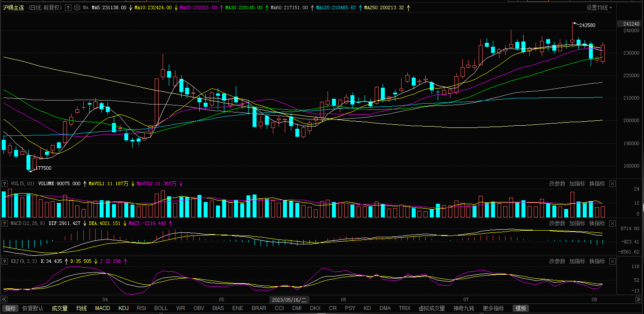Click the help icon beside 沪锡主连 title
Viewport: 644px width, 314px height.
68,8
